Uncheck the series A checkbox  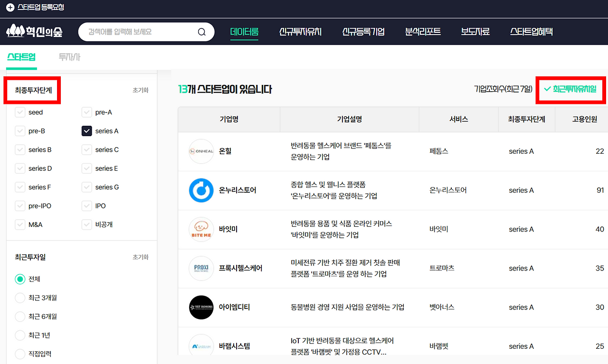point(86,131)
